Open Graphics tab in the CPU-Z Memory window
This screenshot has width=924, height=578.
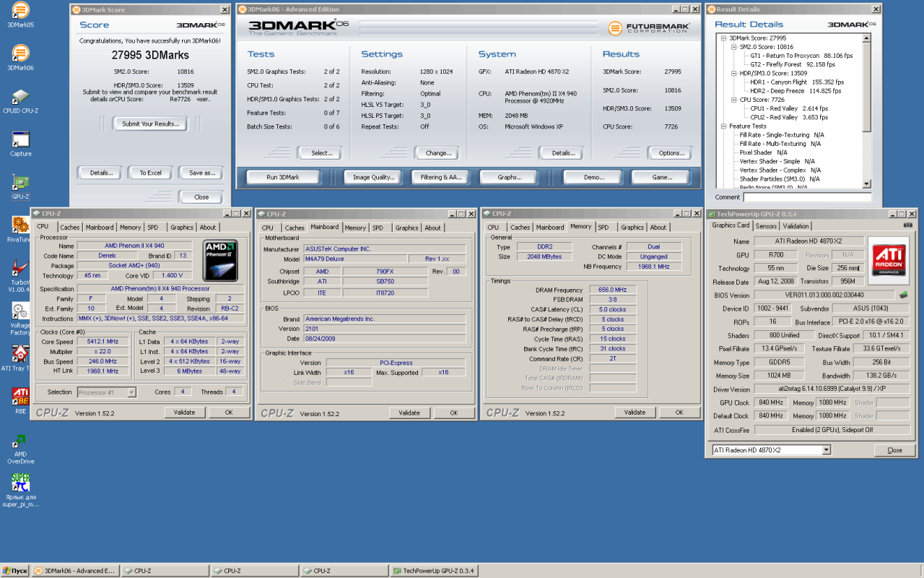click(632, 228)
